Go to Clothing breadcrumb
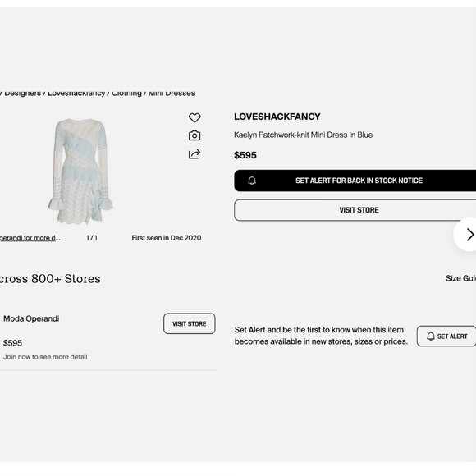Image resolution: width=476 pixels, height=476 pixels. pos(126,94)
